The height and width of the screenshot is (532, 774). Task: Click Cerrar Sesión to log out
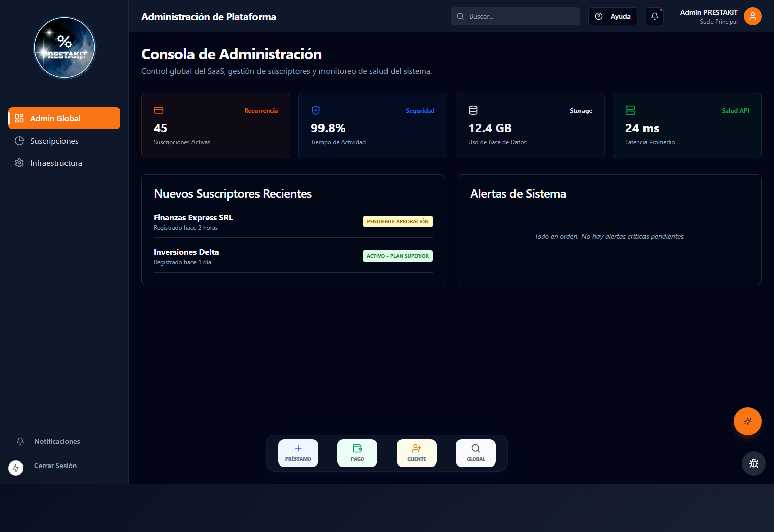55,465
